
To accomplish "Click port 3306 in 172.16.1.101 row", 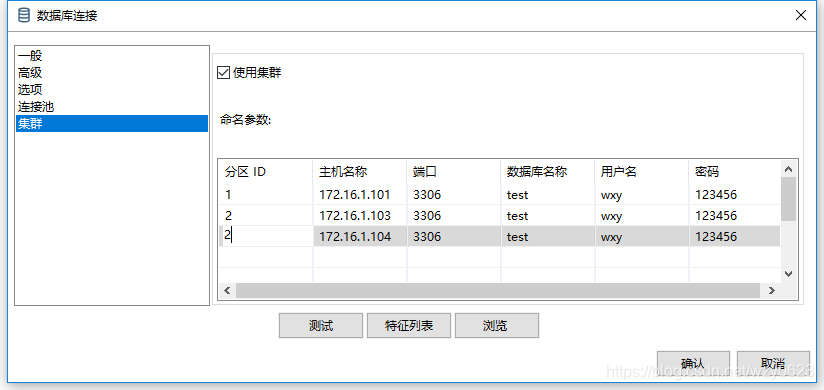I will 454,194.
